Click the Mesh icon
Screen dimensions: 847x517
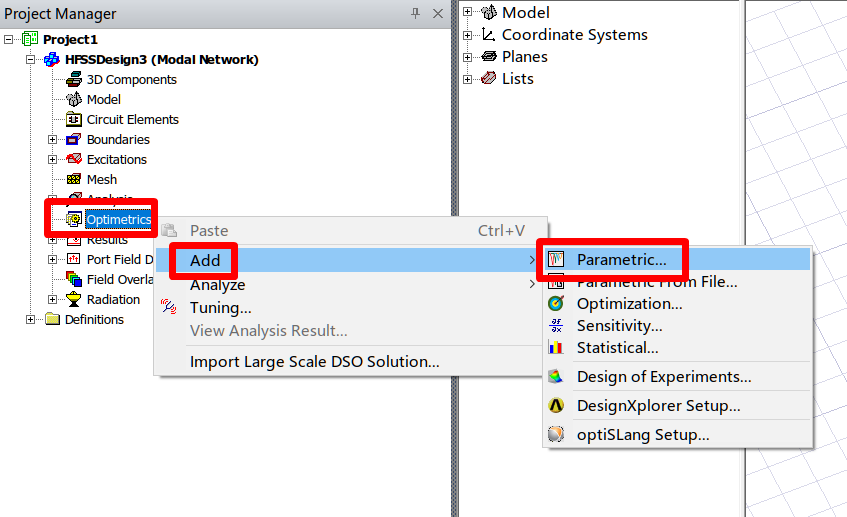point(74,179)
